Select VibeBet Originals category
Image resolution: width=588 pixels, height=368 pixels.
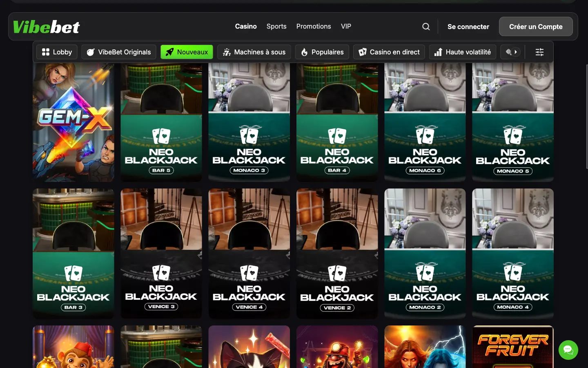(119, 52)
